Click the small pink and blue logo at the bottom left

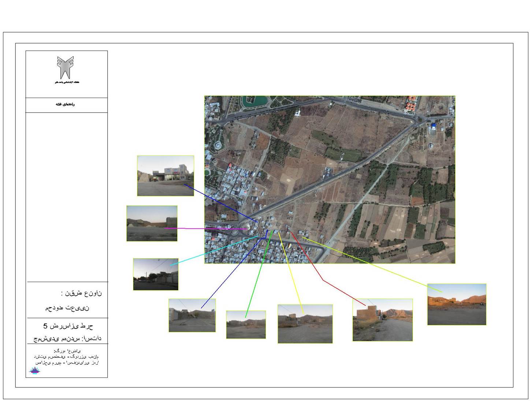click(x=34, y=371)
